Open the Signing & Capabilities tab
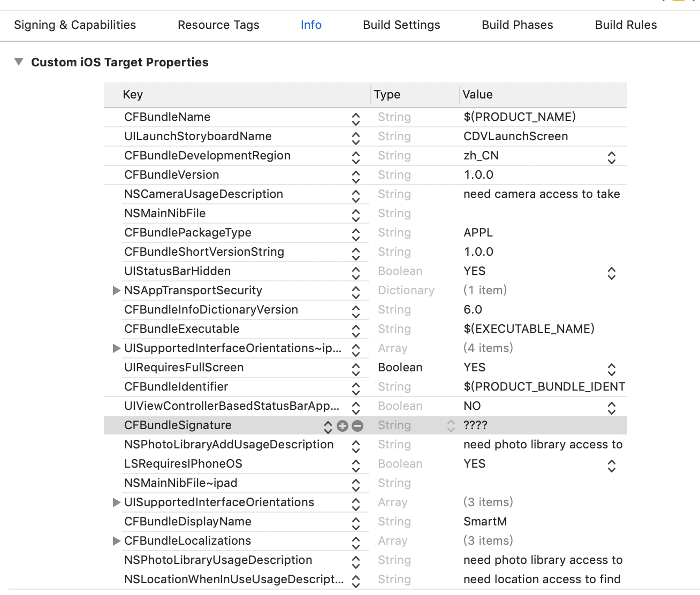Screen dimensions: 700x595 (x=75, y=25)
